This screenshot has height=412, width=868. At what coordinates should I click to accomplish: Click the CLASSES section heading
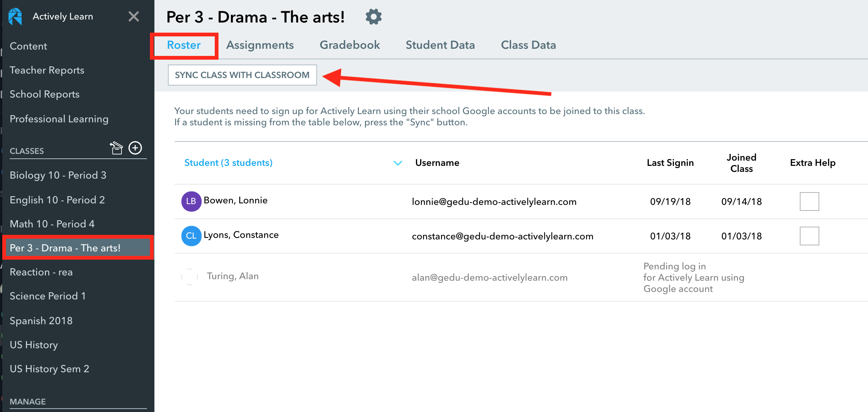[27, 151]
